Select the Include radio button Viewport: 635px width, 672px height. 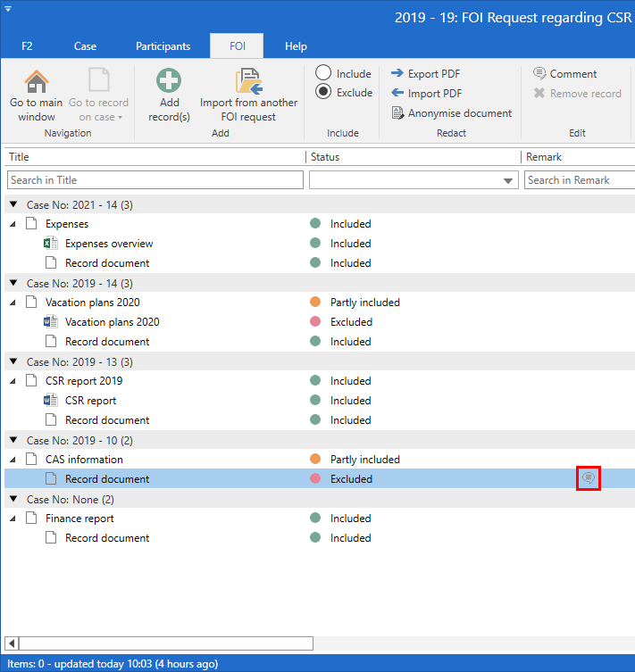[x=323, y=74]
